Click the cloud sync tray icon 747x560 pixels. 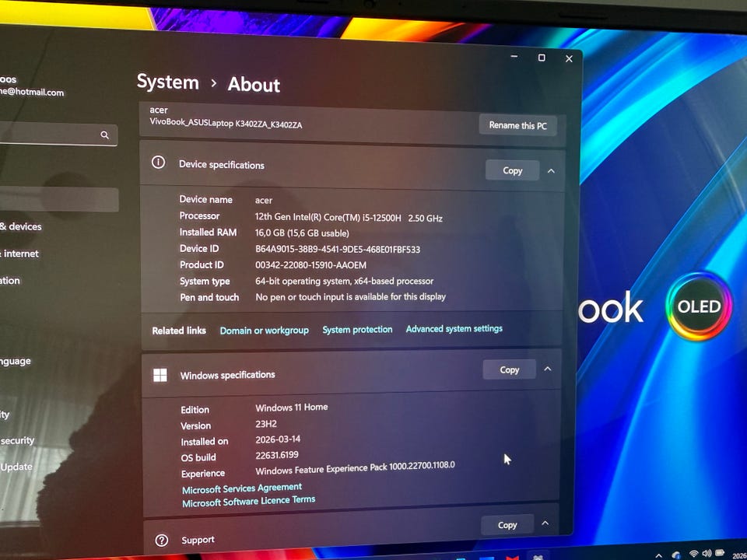click(x=676, y=555)
